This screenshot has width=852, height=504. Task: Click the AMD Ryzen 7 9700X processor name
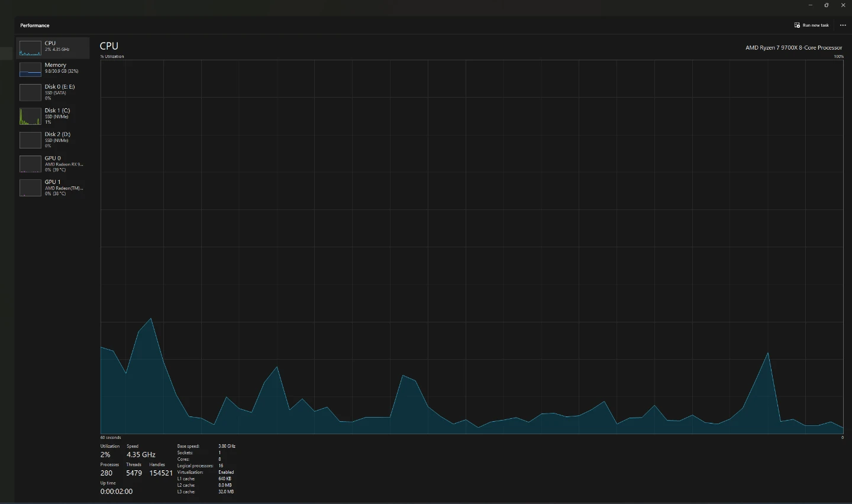793,48
